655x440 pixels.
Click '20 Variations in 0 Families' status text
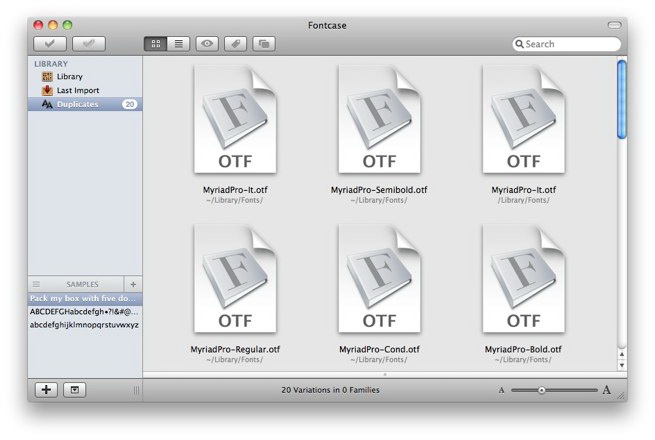tap(330, 390)
